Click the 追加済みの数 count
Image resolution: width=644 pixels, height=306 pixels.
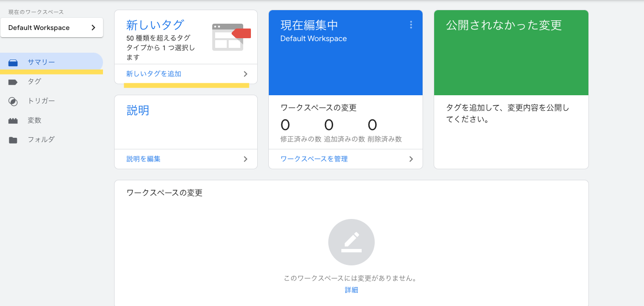329,125
